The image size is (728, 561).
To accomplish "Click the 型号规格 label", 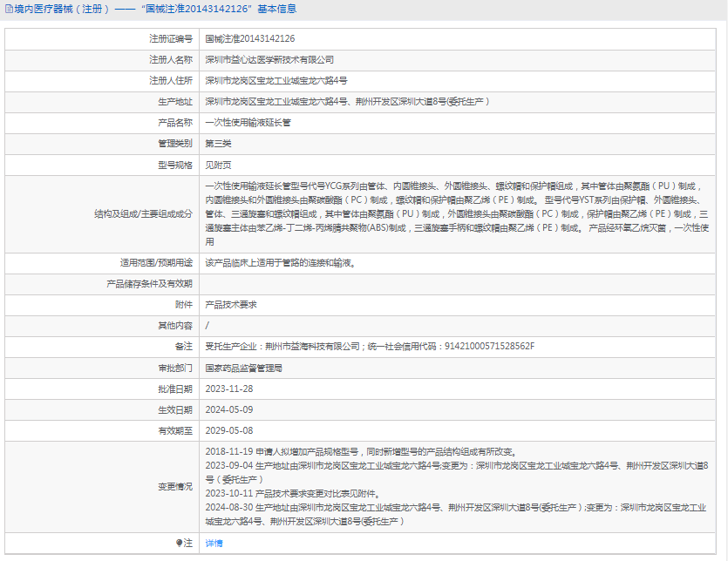I will [175, 165].
